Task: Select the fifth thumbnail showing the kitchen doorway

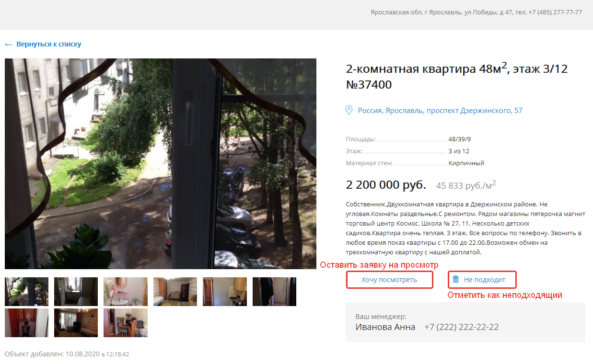Action: tap(225, 292)
